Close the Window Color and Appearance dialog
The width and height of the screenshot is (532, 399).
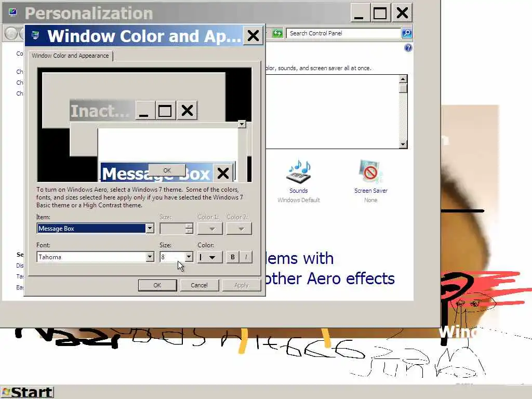pyautogui.click(x=253, y=36)
